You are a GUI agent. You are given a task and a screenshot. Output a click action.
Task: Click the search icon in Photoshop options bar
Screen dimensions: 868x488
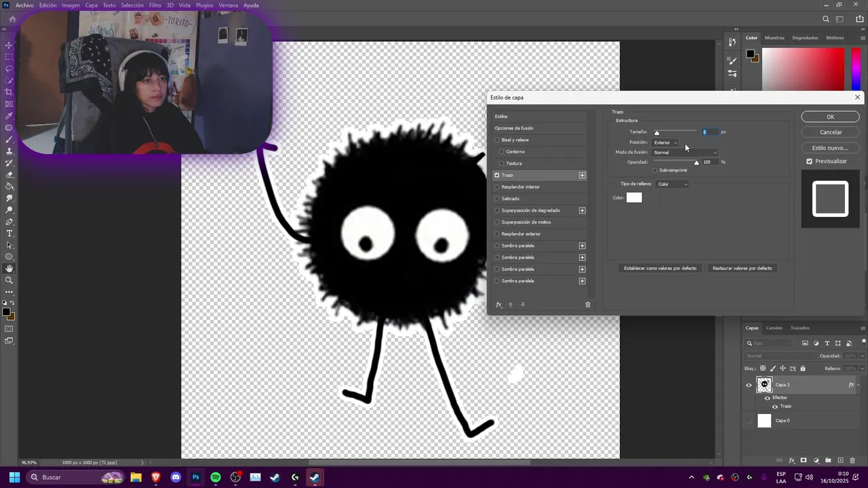(825, 19)
